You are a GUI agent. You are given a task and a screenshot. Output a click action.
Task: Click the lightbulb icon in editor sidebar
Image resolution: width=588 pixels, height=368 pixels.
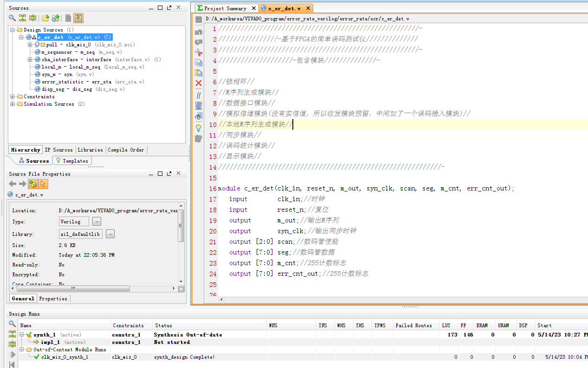(199, 128)
